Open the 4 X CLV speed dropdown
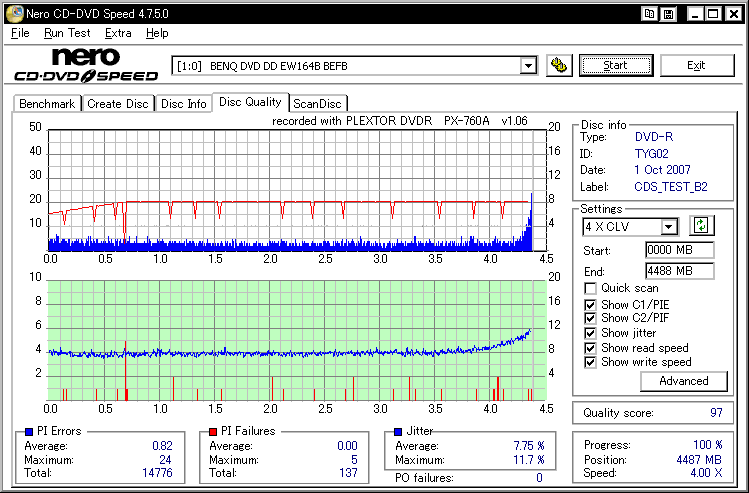 click(669, 226)
